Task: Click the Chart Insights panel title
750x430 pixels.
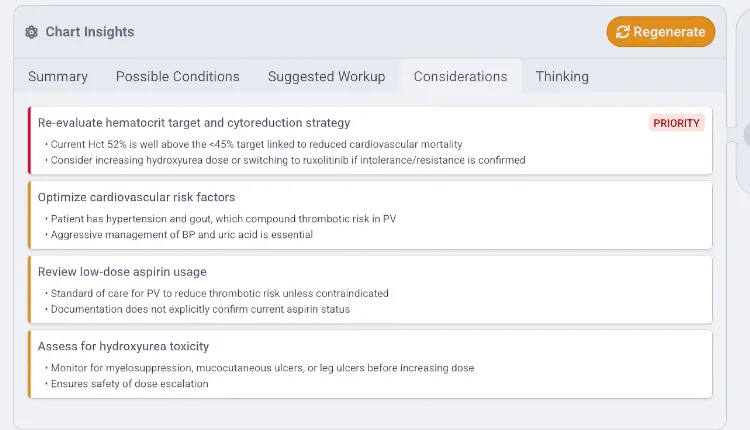Action: (x=89, y=32)
